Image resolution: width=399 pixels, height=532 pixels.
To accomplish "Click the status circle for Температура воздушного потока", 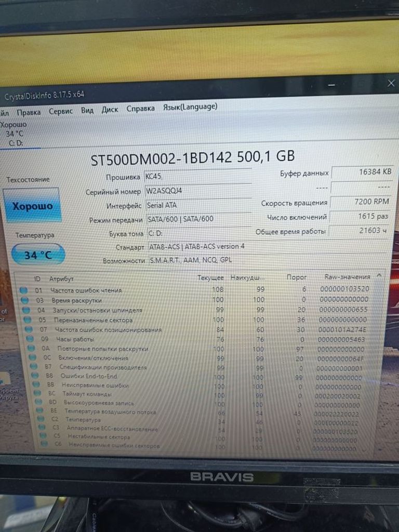I will click(41, 410).
